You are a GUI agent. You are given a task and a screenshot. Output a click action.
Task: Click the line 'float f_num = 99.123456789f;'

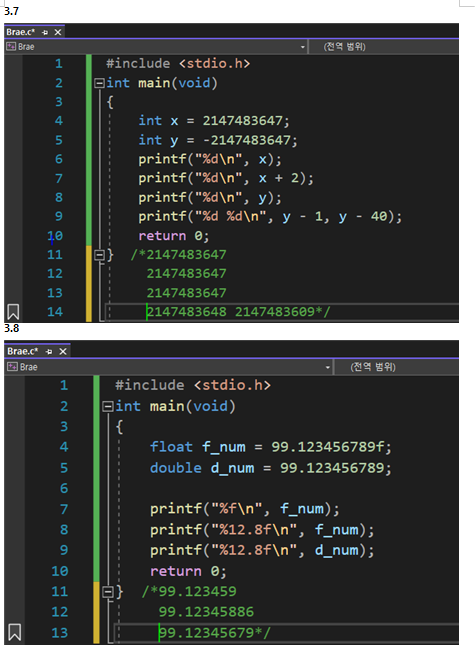[x=270, y=447]
